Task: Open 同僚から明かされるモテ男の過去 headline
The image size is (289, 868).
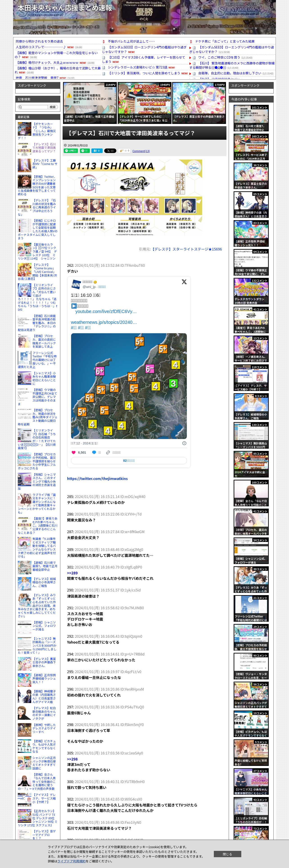Action: pyautogui.click(x=39, y=41)
